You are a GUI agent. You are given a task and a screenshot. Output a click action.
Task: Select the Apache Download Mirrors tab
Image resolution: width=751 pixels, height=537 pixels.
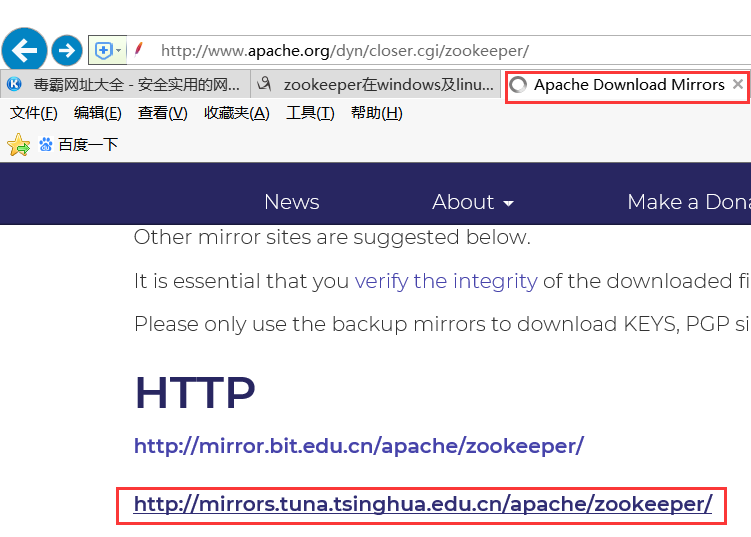point(627,85)
